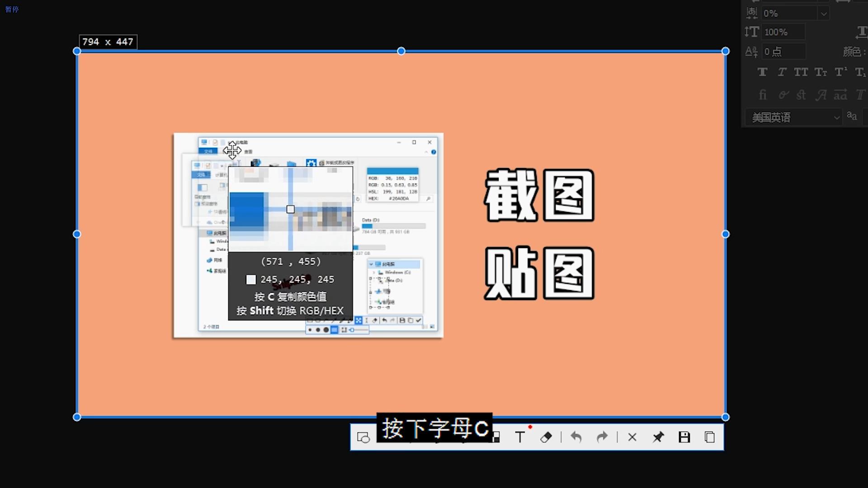The height and width of the screenshot is (488, 868).
Task: Enable all caps text formatting
Action: click(802, 72)
